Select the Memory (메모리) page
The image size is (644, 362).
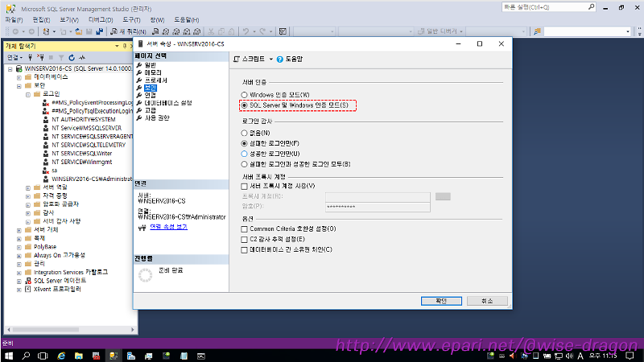point(153,72)
